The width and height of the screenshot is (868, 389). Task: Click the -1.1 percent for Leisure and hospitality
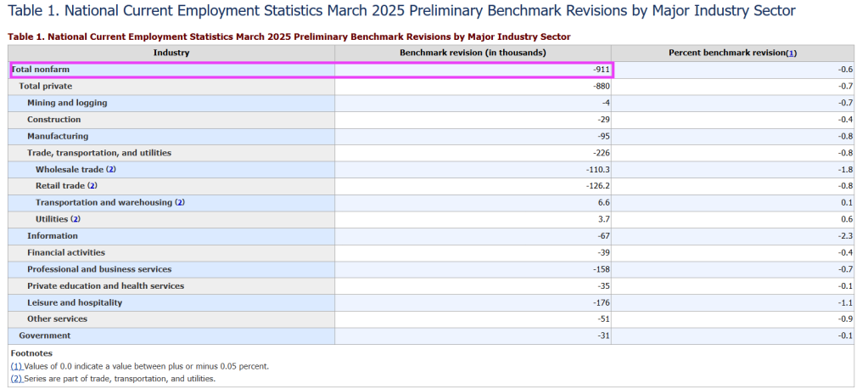846,302
